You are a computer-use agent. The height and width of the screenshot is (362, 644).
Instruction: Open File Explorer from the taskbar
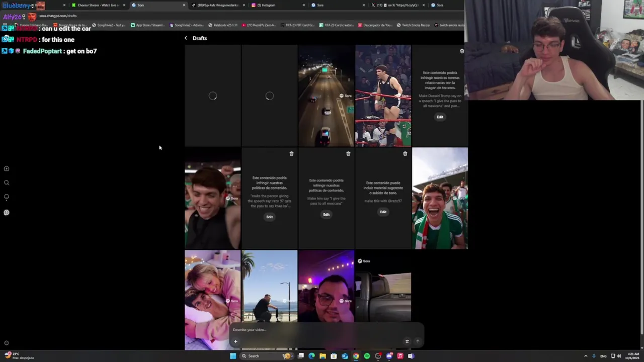[x=323, y=356]
